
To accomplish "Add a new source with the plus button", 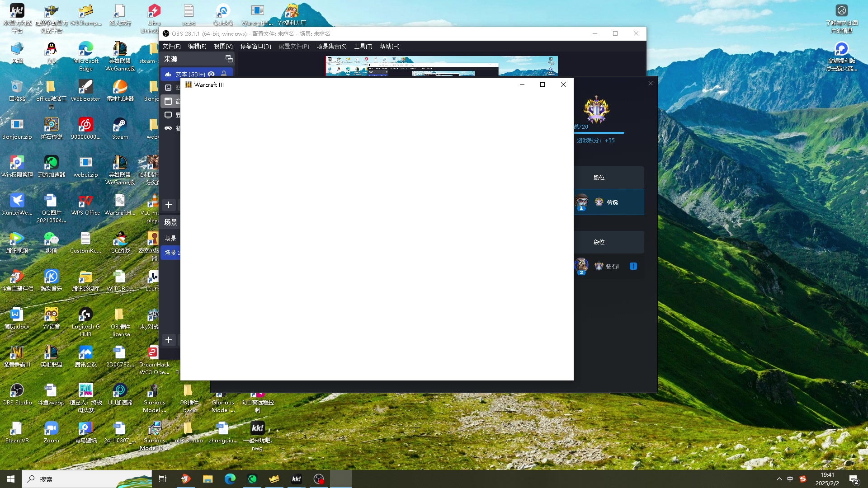I will pyautogui.click(x=169, y=205).
